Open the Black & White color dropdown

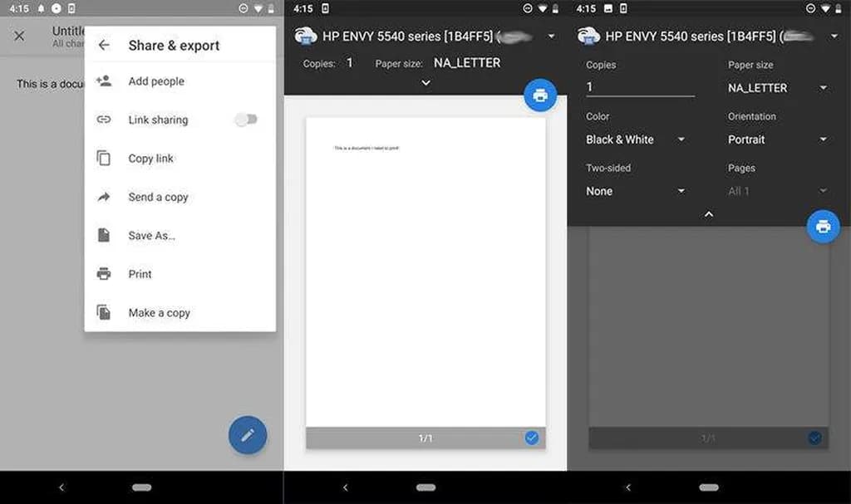coord(635,139)
